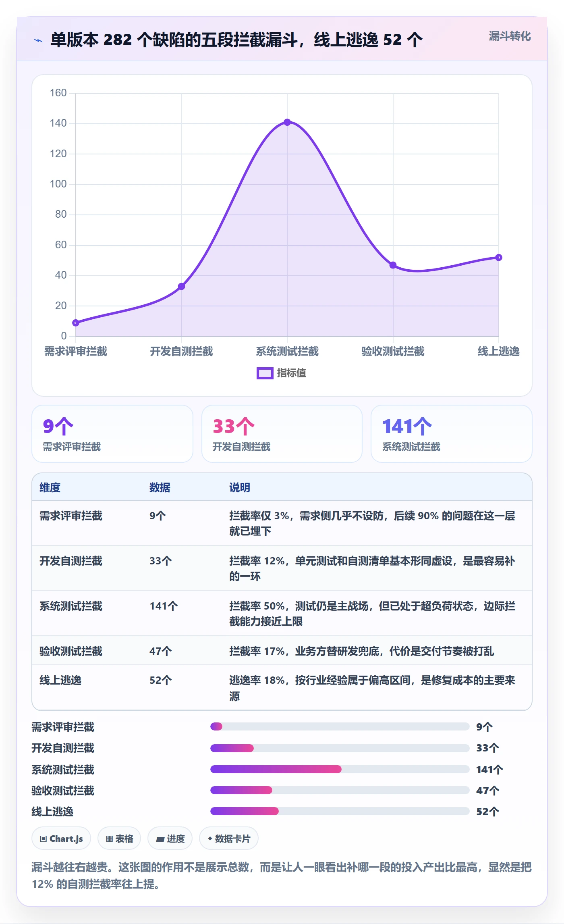Click the 漏斗转化 tag in the header
The width and height of the screenshot is (564, 924).
[x=510, y=36]
